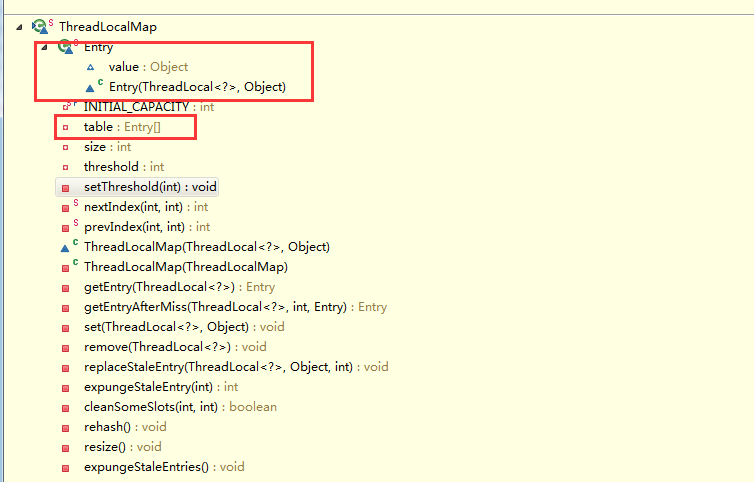
Task: Select the 'table : Entry[]' field
Action: click(122, 127)
